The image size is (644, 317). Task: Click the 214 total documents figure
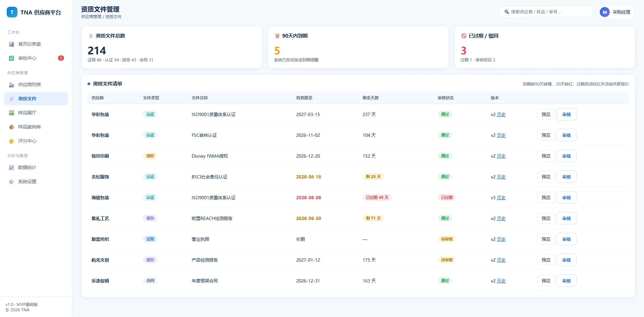point(97,51)
